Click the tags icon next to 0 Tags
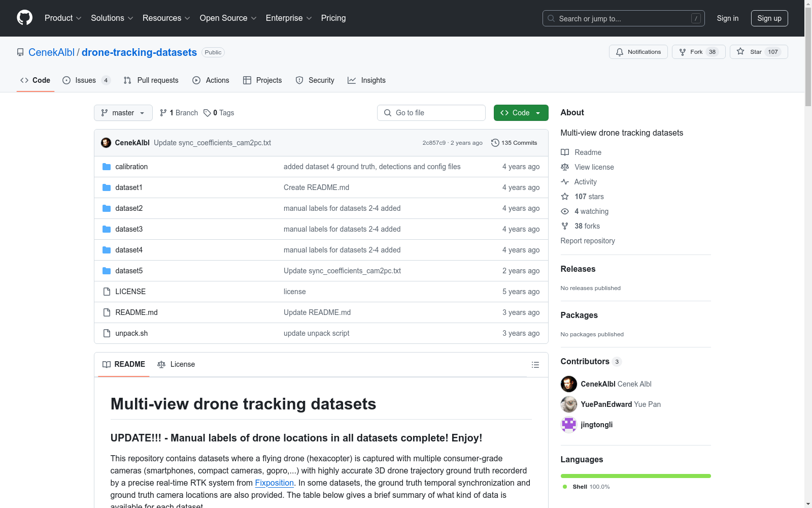 [207, 113]
